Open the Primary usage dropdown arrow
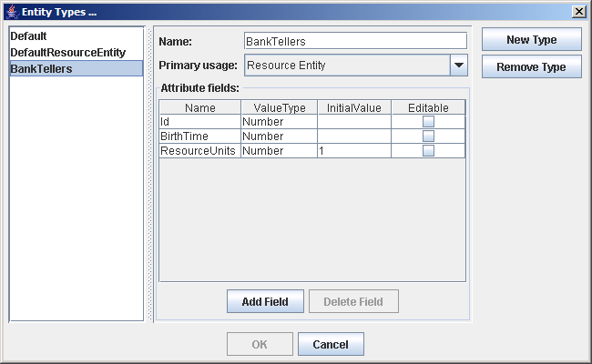The height and width of the screenshot is (364, 592). click(x=459, y=66)
